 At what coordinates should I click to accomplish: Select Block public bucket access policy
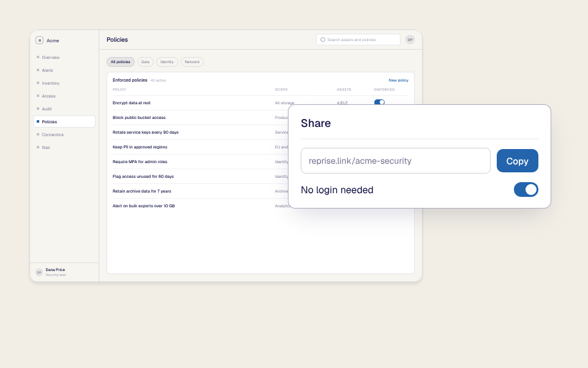pos(139,118)
